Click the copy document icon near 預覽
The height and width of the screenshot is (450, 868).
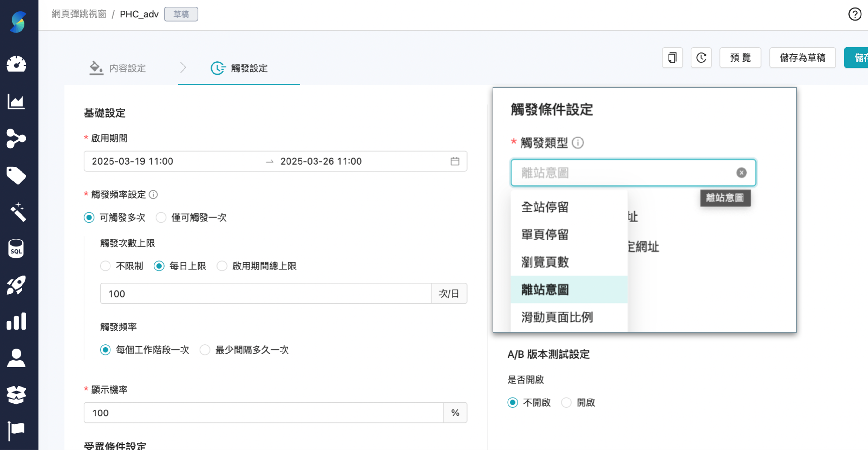672,58
